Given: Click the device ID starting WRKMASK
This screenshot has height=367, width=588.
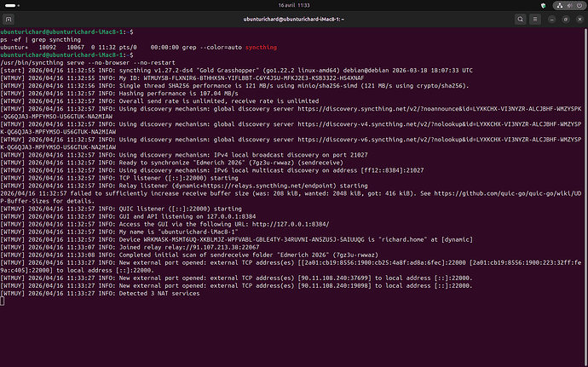Looking at the screenshot, I should pos(254,239).
